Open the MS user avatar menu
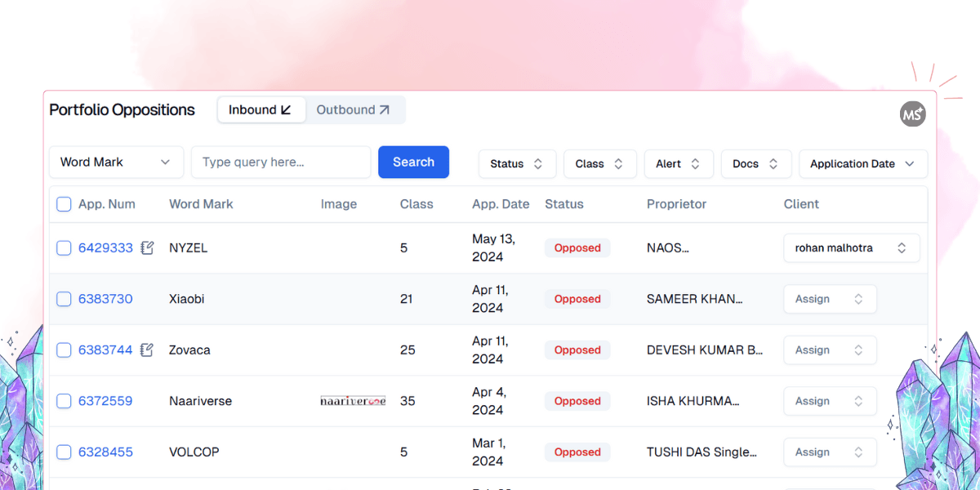 pos(912,115)
